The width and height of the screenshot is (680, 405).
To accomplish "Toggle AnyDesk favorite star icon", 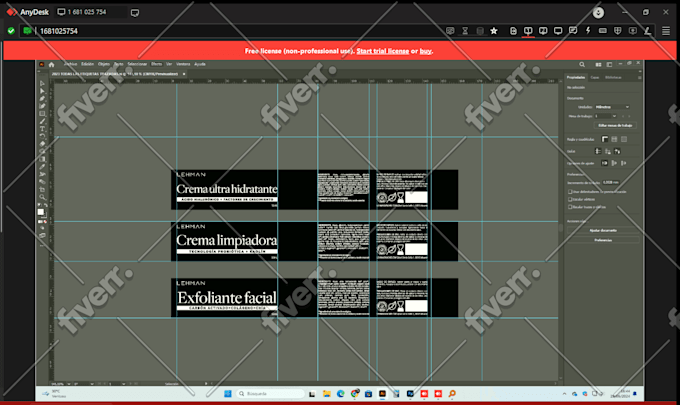I will 494,31.
